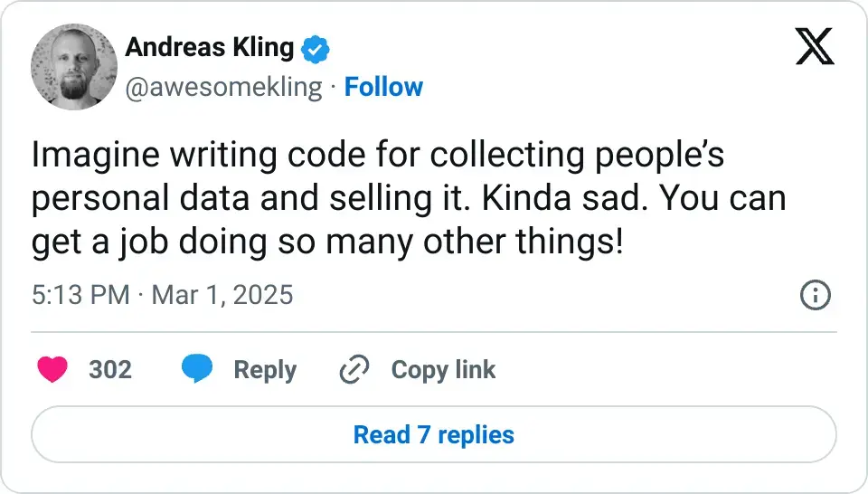Click the Andreas Kling display name
The image size is (868, 494).
(210, 48)
